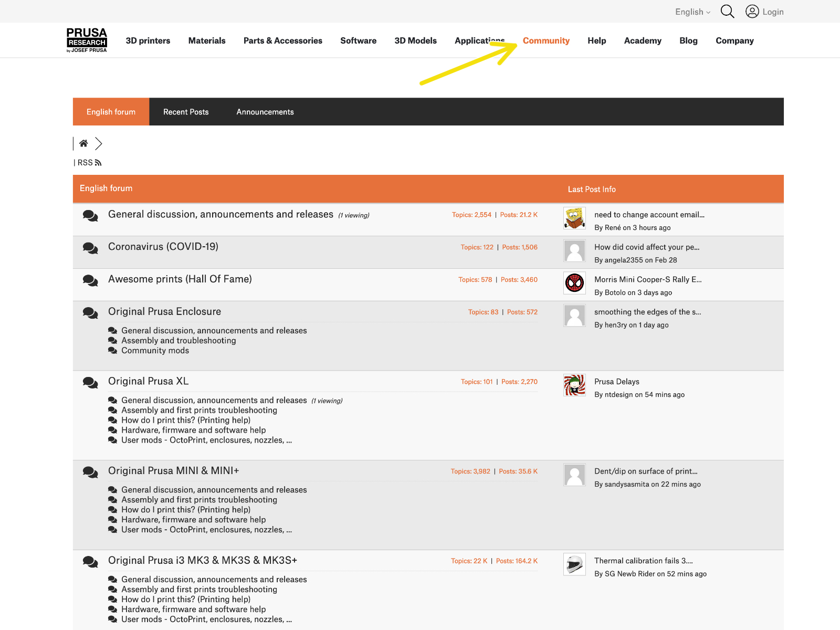Click chat icon beside General discussion forum
Viewport: 840px width, 630px height.
(x=90, y=216)
